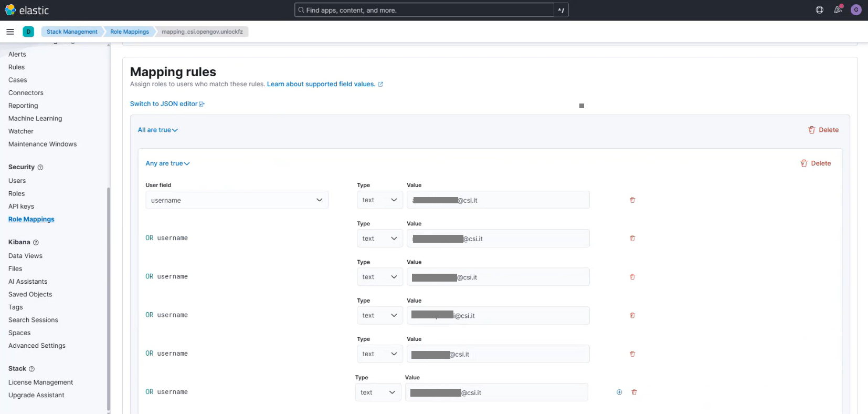The height and width of the screenshot is (414, 868).
Task: Open Advanced Settings under Kibana
Action: [x=37, y=346]
